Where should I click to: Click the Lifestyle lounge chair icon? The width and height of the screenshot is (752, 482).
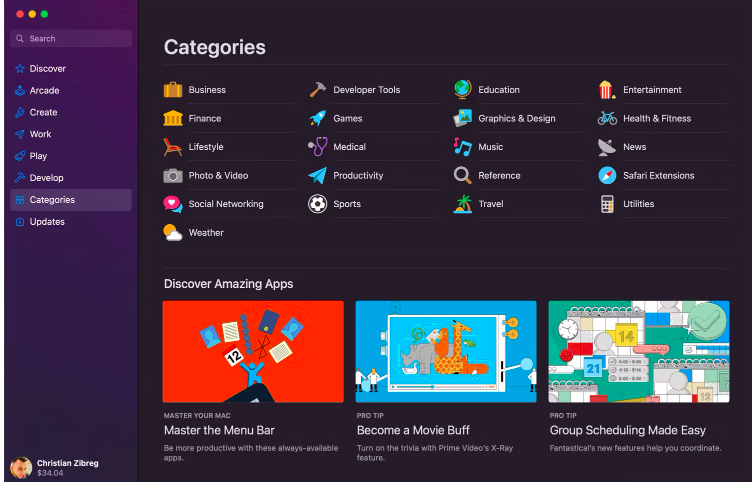click(173, 147)
